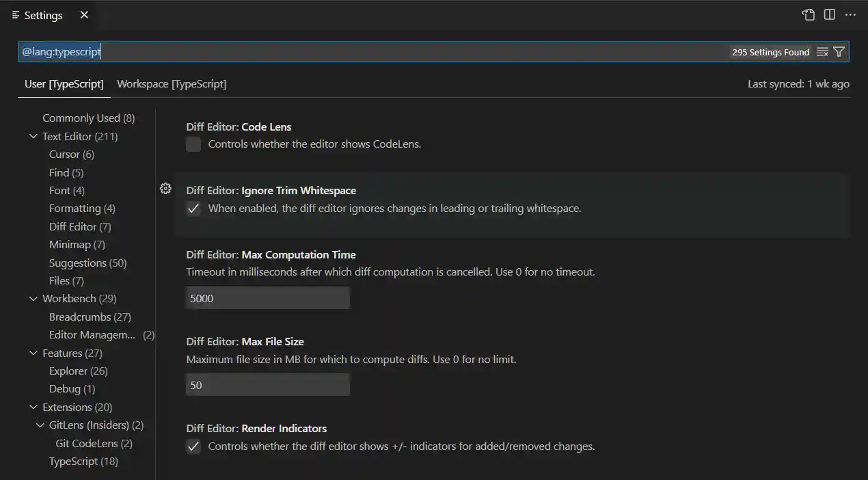Viewport: 868px width, 480px height.
Task: Click the Filter Settings funnel icon
Action: [839, 51]
